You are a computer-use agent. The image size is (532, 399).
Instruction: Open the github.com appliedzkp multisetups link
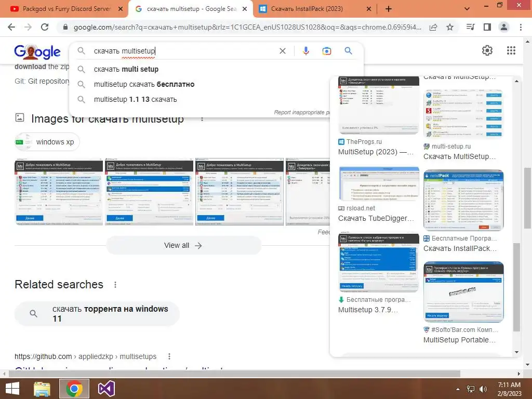pos(86,356)
